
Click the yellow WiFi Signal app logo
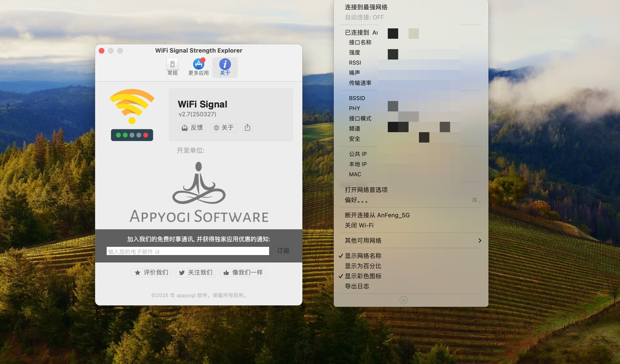tap(132, 106)
